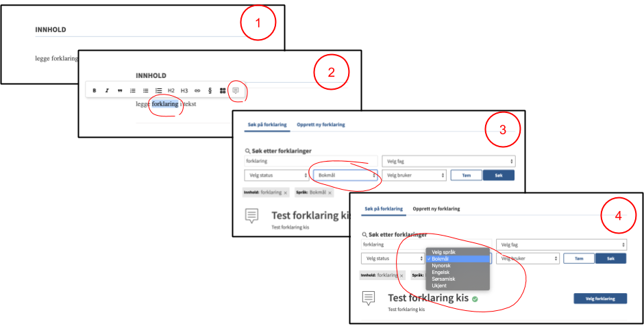Image resolution: width=644 pixels, height=326 pixels.
Task: Click the Tøm button in step 4
Action: point(579,259)
